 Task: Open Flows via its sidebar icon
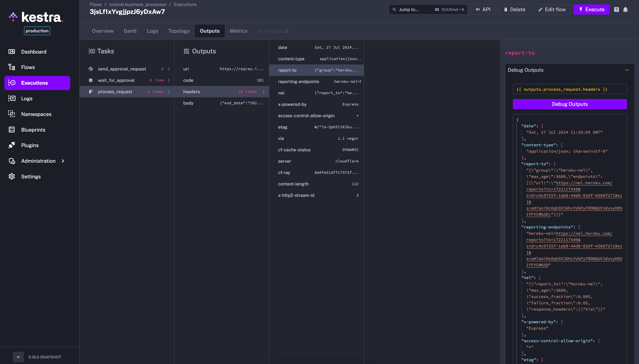pyautogui.click(x=12, y=67)
